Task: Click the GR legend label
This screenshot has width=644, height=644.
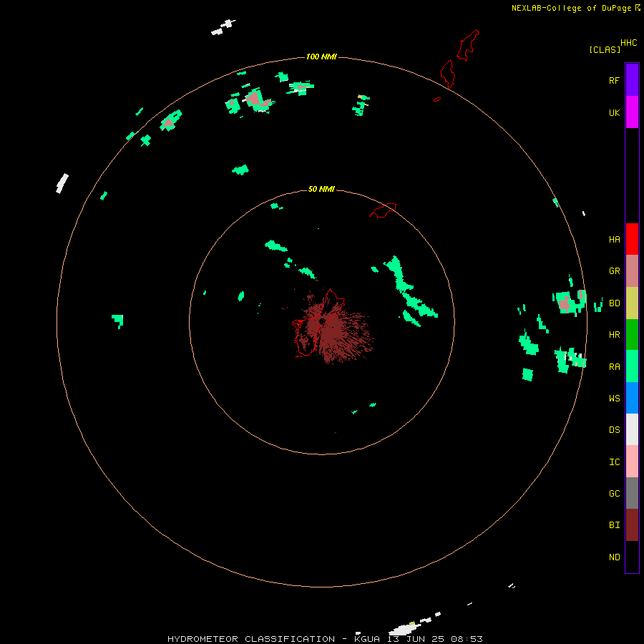Action: pos(614,271)
